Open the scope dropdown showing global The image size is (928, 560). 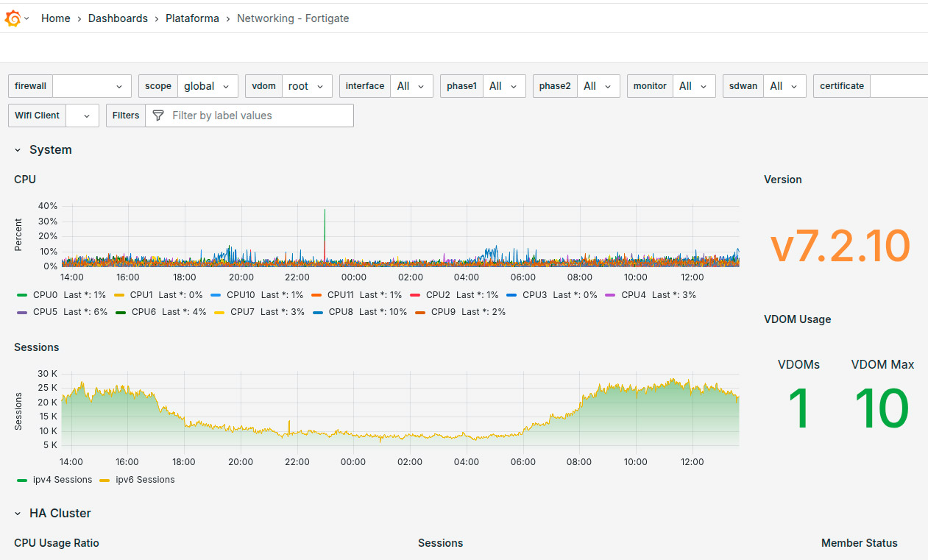pos(208,86)
